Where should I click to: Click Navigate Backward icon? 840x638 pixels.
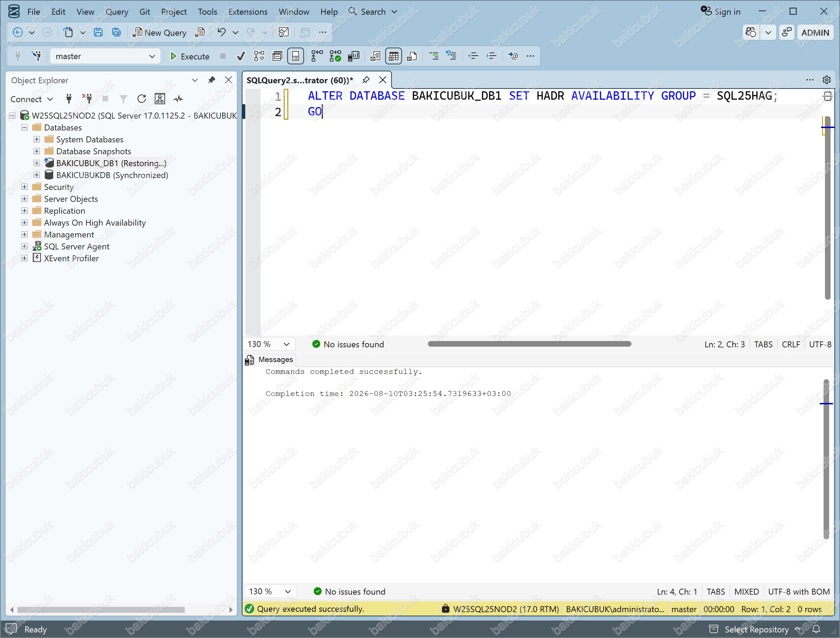[17, 33]
